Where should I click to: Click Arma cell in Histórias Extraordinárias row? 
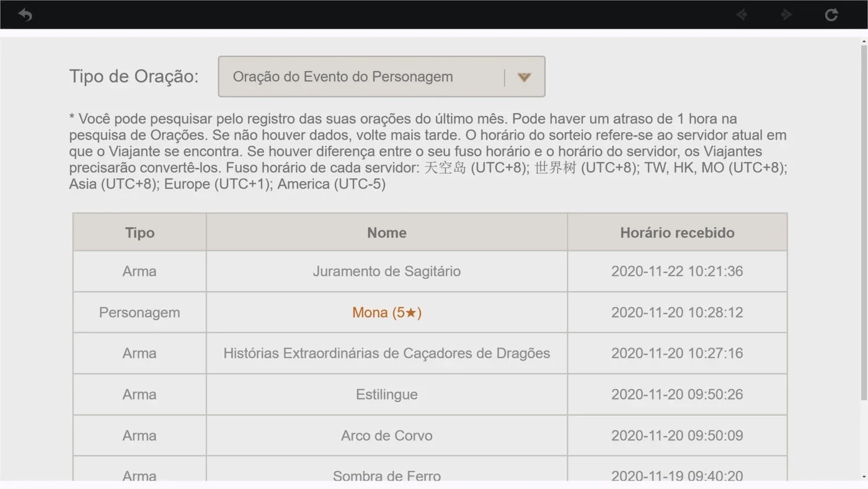[139, 353]
